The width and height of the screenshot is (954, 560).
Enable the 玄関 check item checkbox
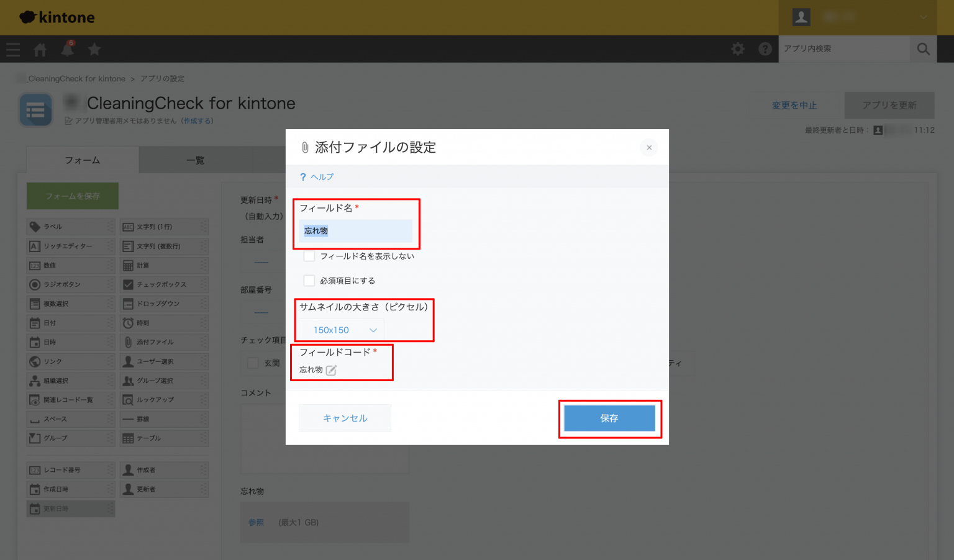pyautogui.click(x=253, y=363)
